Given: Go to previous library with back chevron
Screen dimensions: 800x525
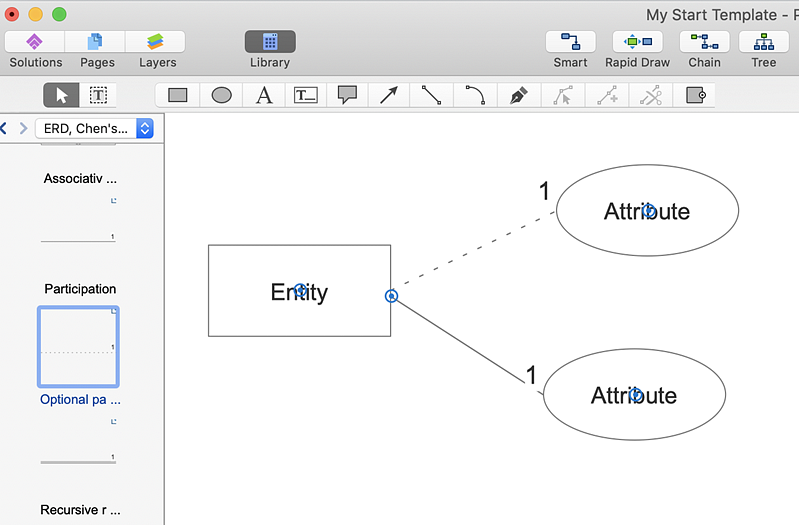Looking at the screenshot, I should (x=4, y=128).
